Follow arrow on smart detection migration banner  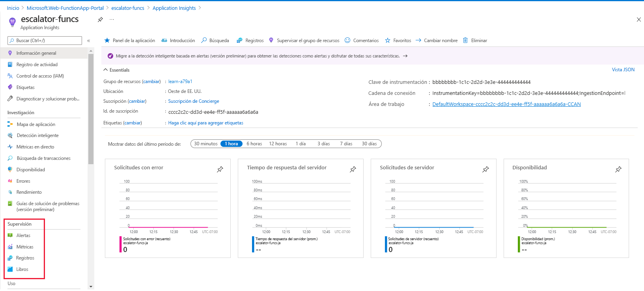pyautogui.click(x=405, y=56)
